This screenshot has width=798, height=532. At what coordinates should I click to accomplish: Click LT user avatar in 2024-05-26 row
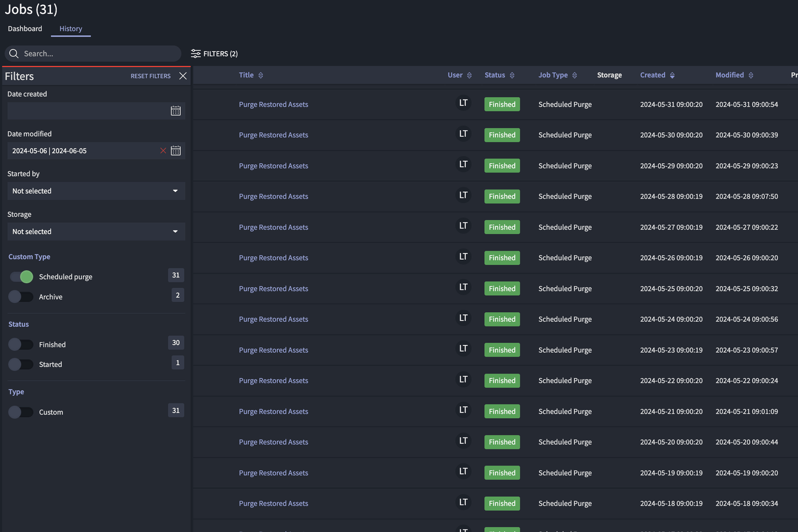click(x=463, y=257)
